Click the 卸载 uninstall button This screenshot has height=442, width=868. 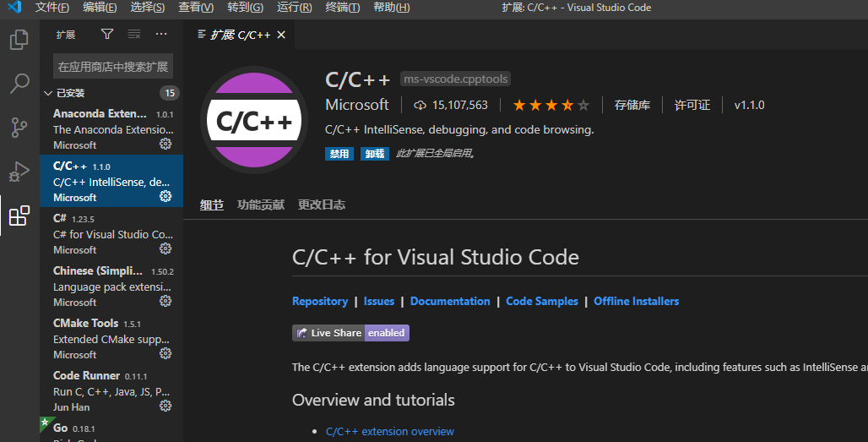374,154
